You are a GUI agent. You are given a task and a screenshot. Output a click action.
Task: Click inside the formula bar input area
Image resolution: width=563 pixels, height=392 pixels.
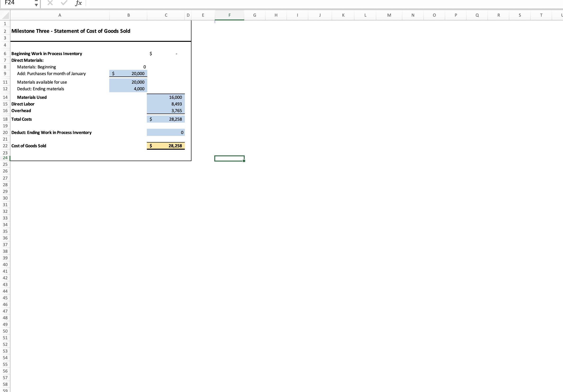click(172, 3)
